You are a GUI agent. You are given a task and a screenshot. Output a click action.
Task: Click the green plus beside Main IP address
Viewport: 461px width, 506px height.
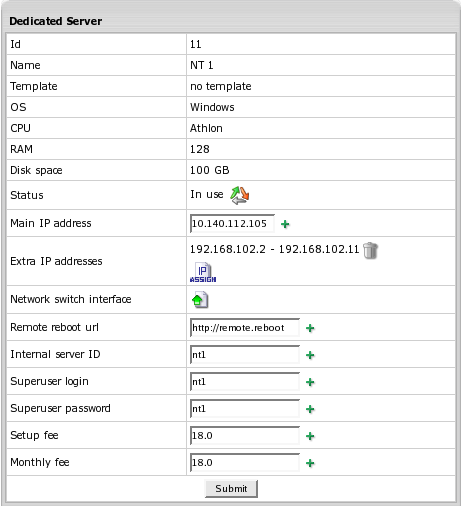pos(285,224)
